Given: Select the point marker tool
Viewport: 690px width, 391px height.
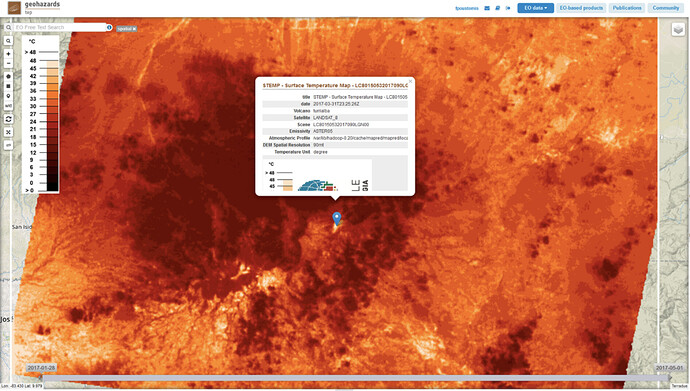Looking at the screenshot, I should [8, 96].
